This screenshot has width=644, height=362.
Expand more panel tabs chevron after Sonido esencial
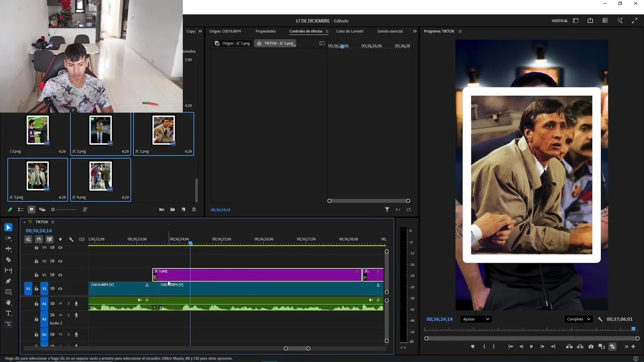[415, 31]
